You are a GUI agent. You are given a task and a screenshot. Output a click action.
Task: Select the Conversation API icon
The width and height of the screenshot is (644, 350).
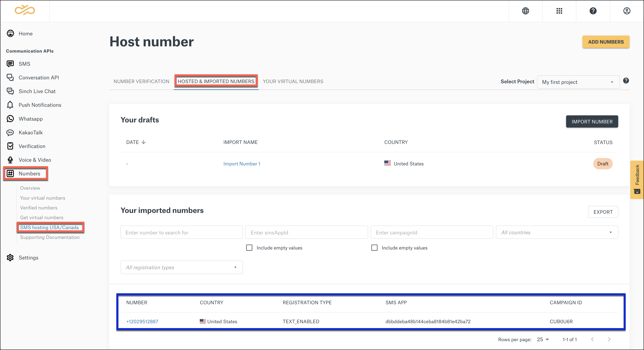[10, 78]
